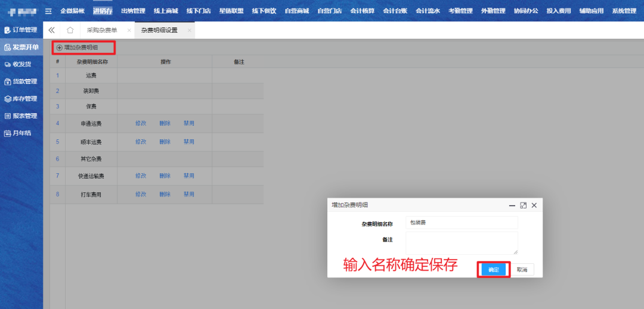Image resolution: width=644 pixels, height=309 pixels.
Task: Open the 出纳管理 top menu
Action: [133, 11]
